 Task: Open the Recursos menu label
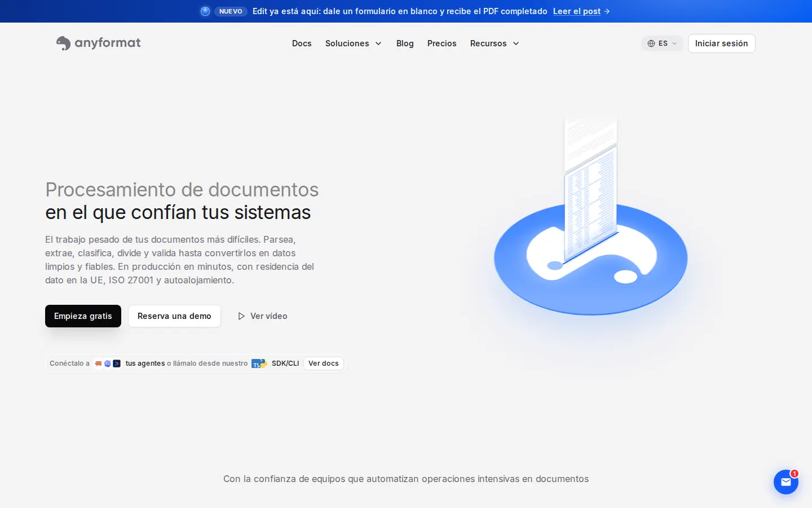pyautogui.click(x=488, y=43)
